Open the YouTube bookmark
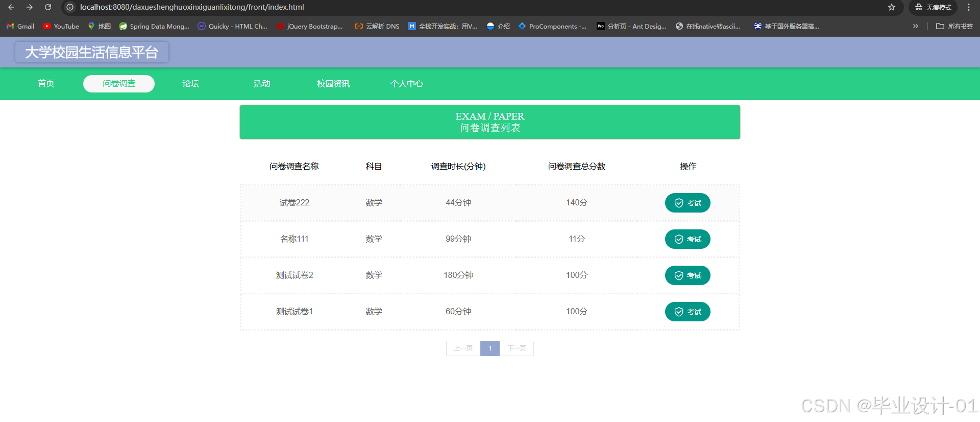This screenshot has width=980, height=422. 61,26
